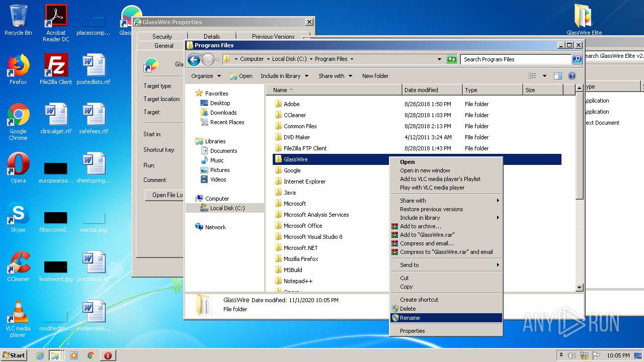Switch to Security tab in GlassWire Properties
The image size is (644, 362).
point(162,36)
